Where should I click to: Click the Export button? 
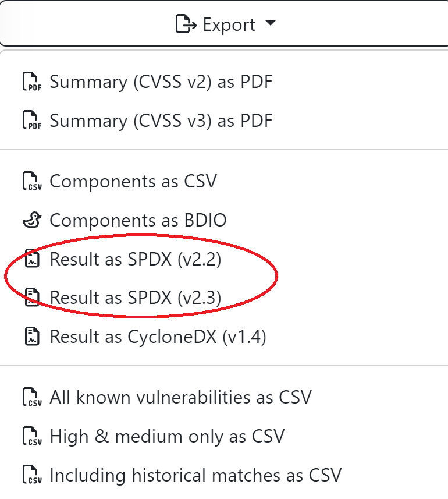[x=224, y=24]
